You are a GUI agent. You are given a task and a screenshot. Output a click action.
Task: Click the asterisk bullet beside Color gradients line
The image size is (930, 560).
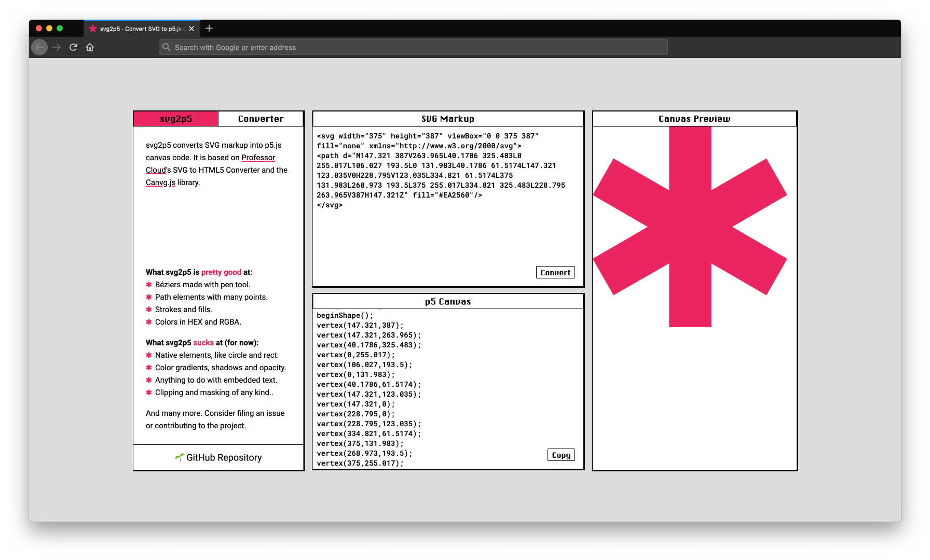tap(149, 368)
